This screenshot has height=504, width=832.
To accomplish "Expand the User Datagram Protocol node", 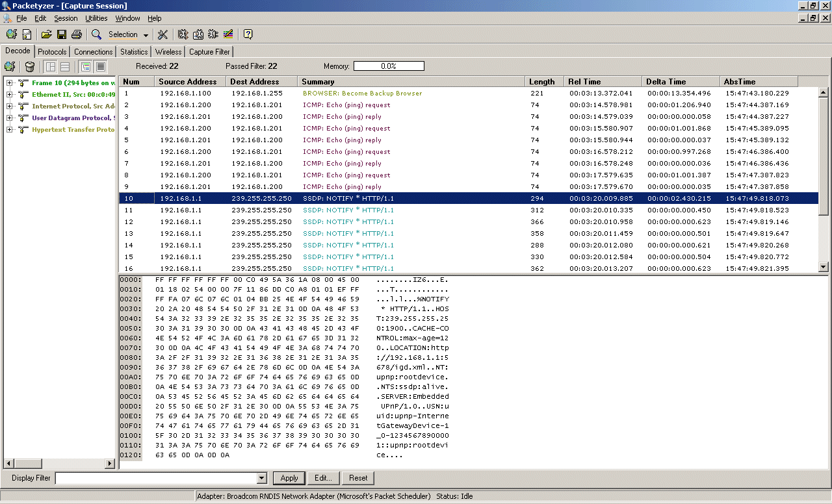I will coord(10,118).
